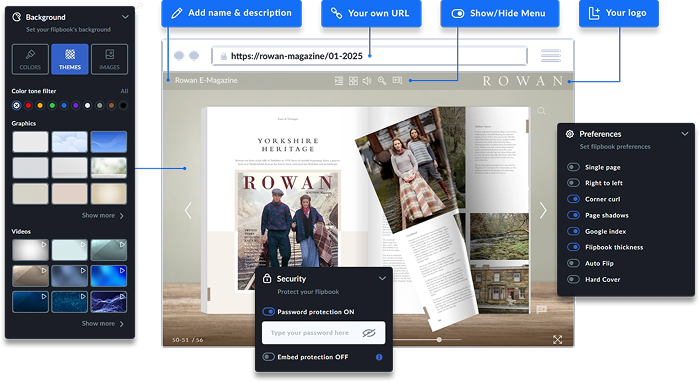Open the browser hamburger menu lines
This screenshot has height=382, width=700.
[551, 56]
